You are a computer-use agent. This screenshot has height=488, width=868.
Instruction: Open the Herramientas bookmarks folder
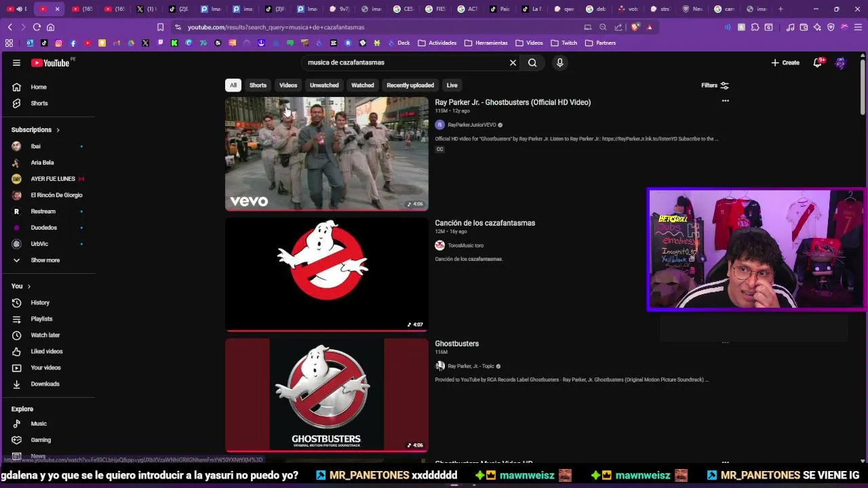[x=486, y=43]
